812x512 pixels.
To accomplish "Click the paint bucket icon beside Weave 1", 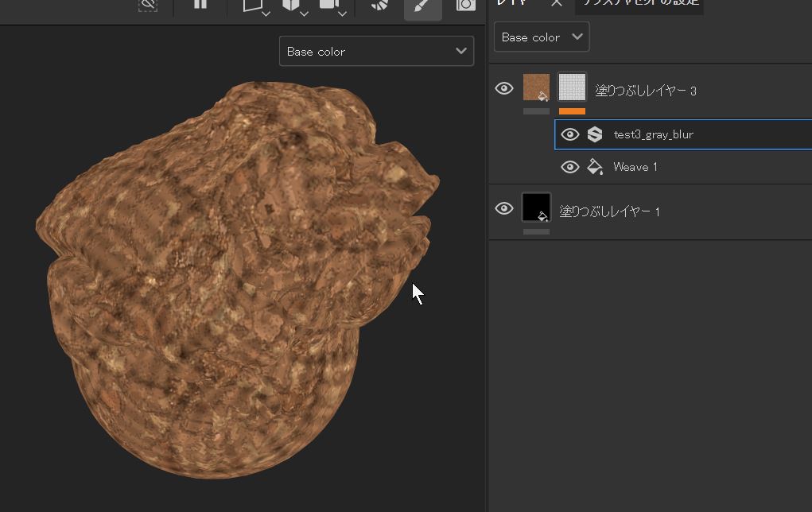I will coord(595,167).
